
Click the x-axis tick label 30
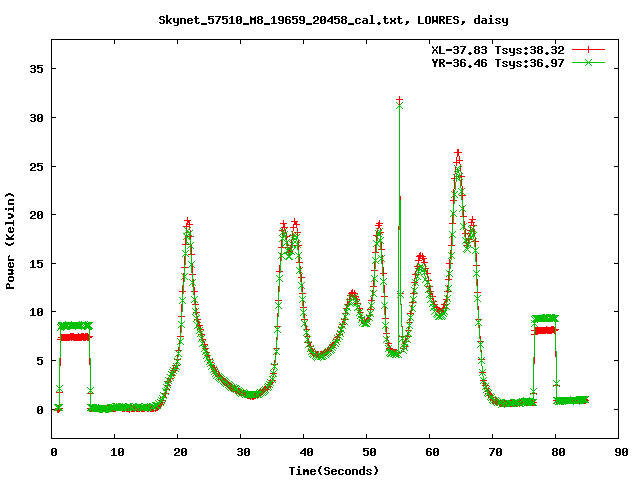pyautogui.click(x=243, y=452)
